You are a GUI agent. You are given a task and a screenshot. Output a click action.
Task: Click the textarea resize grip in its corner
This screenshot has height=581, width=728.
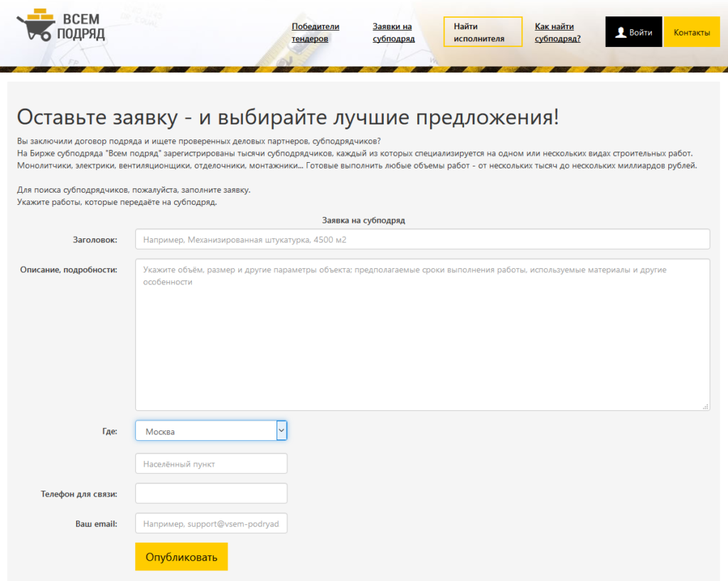click(x=706, y=406)
